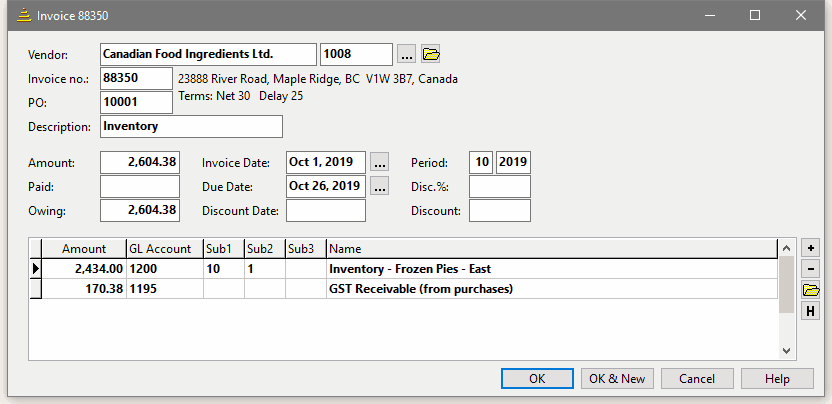
Task: Click into the Amount field 2,604.38
Action: [x=140, y=162]
